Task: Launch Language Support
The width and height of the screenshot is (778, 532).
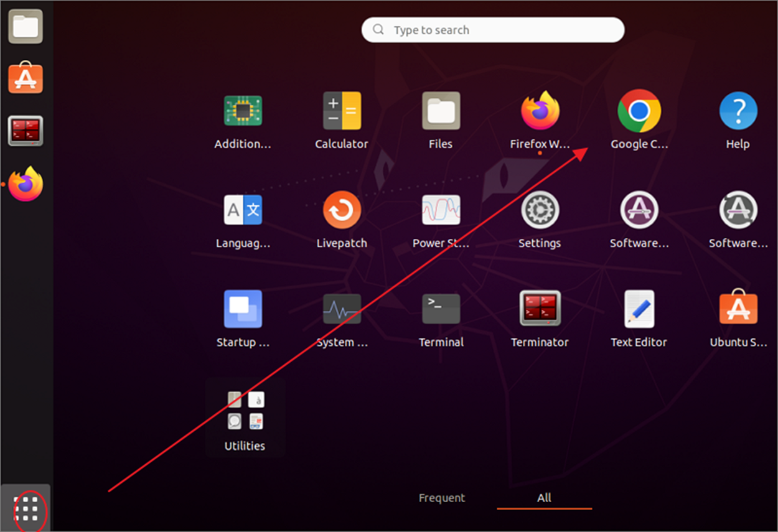Action: point(243,210)
